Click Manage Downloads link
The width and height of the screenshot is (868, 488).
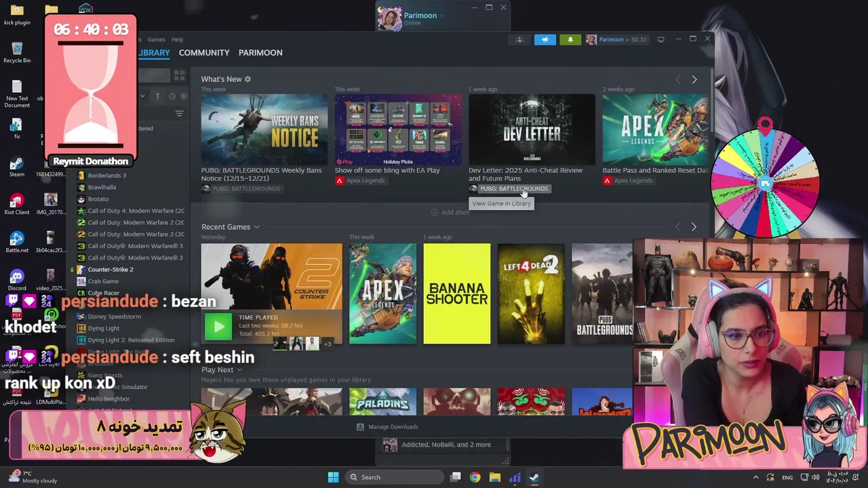coord(393,427)
